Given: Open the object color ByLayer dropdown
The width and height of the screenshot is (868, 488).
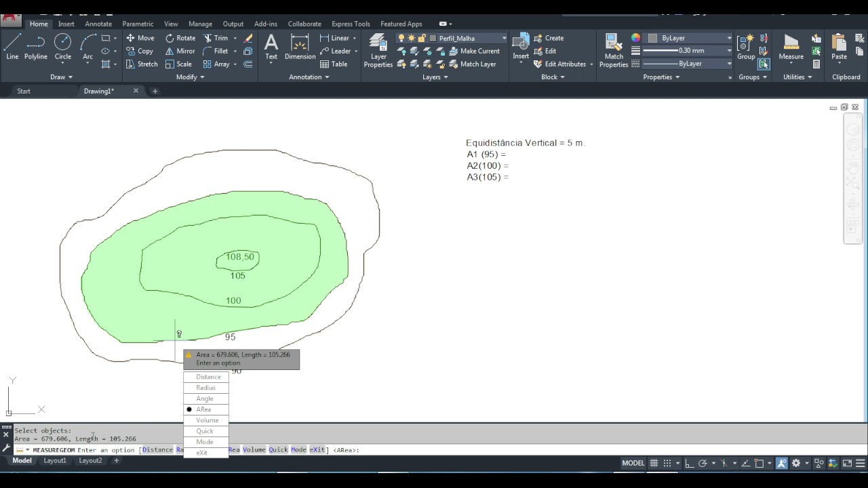Looking at the screenshot, I should [x=688, y=38].
